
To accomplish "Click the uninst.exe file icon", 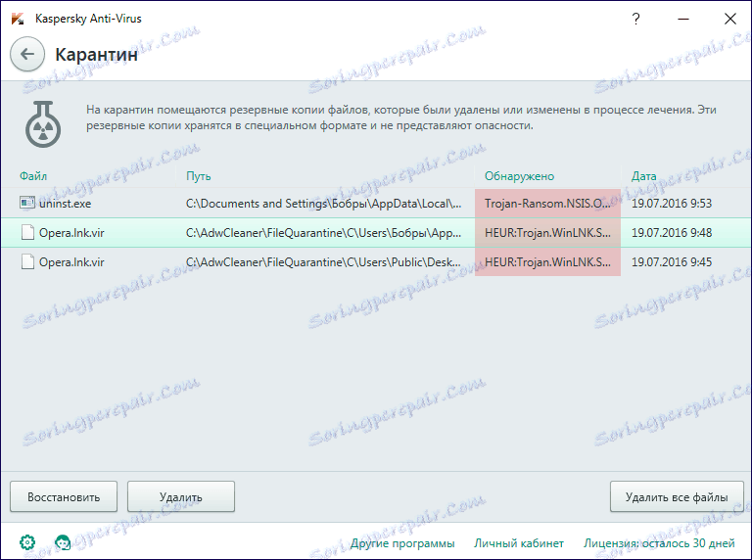I will (27, 203).
